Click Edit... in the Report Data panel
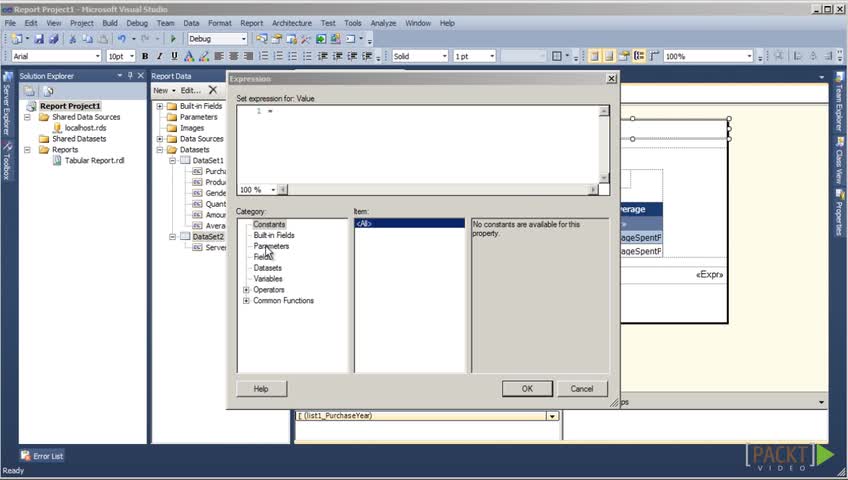Image resolution: width=848 pixels, height=480 pixels. point(190,90)
